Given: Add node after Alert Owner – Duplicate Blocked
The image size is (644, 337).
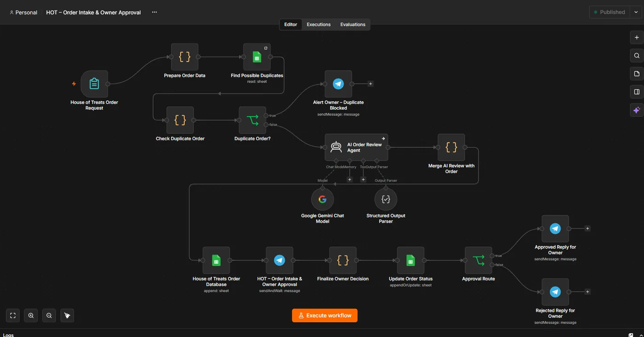Looking at the screenshot, I should pos(371,84).
